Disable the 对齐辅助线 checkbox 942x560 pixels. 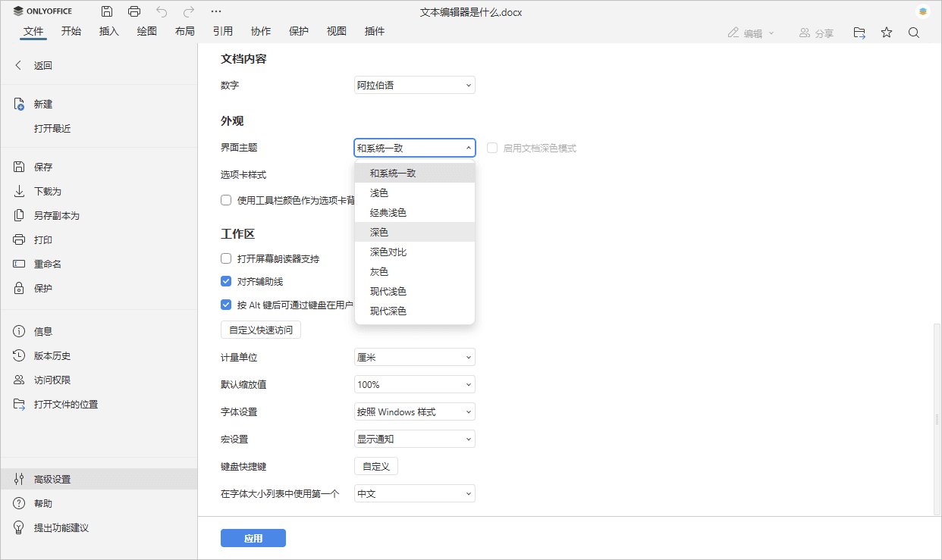226,280
